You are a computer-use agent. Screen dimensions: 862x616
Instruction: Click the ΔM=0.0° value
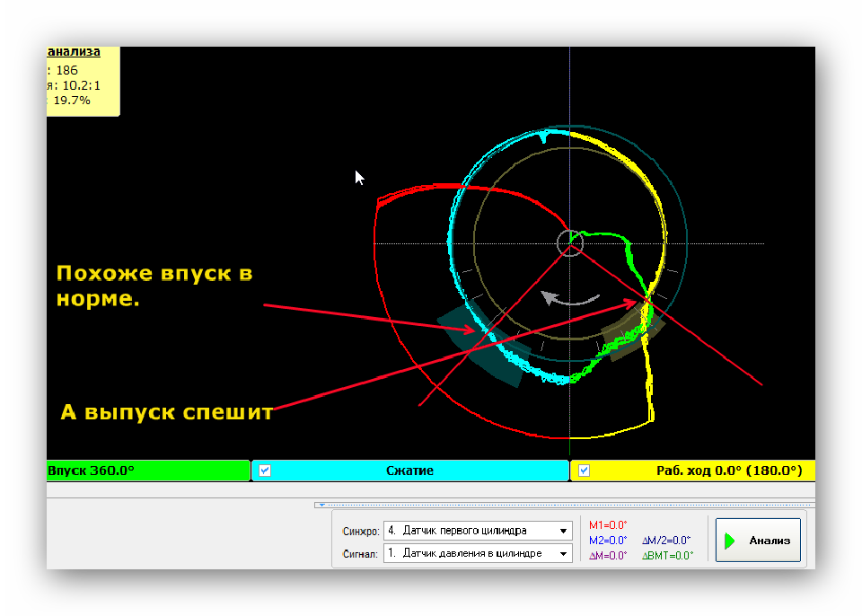point(608,556)
